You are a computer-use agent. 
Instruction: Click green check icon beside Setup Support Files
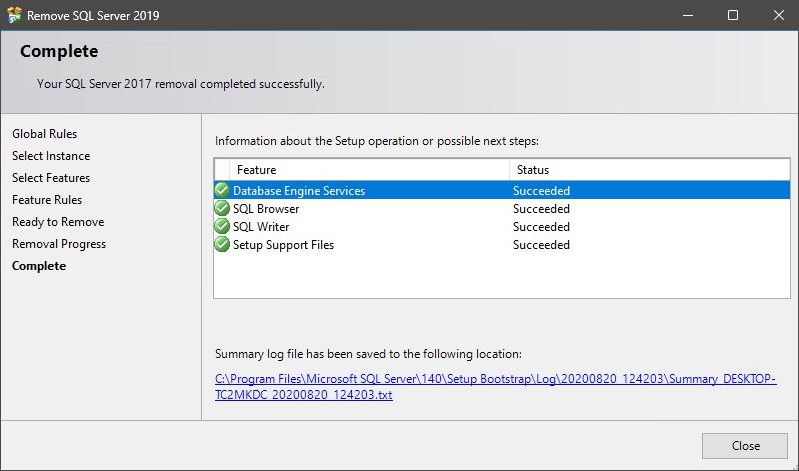(x=222, y=244)
